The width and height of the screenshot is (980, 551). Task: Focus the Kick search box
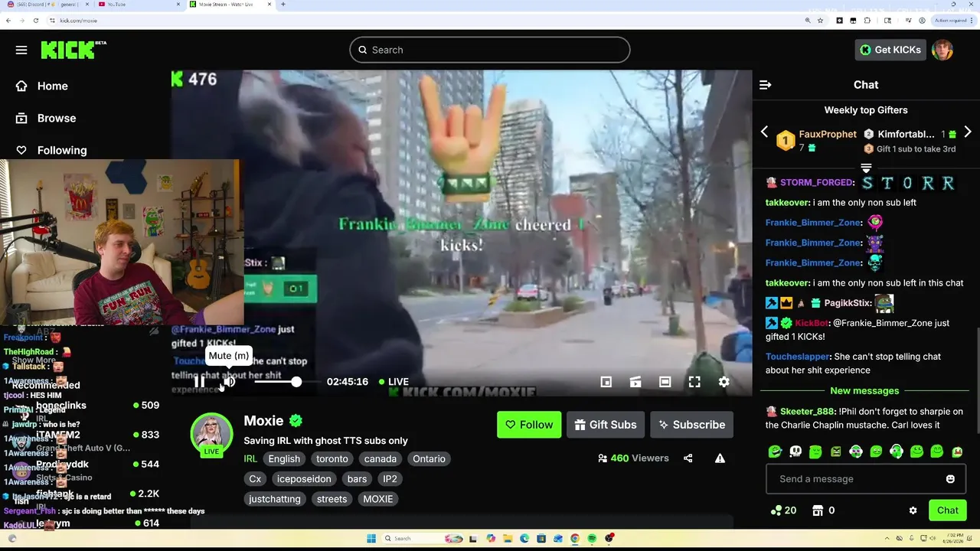point(490,50)
